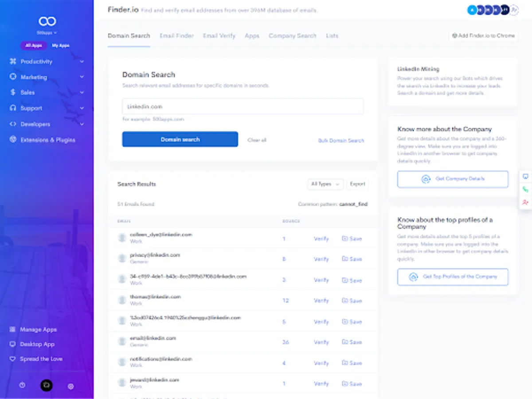Image resolution: width=532 pixels, height=399 pixels.
Task: Save jevard@linkedin.com email
Action: (x=352, y=384)
